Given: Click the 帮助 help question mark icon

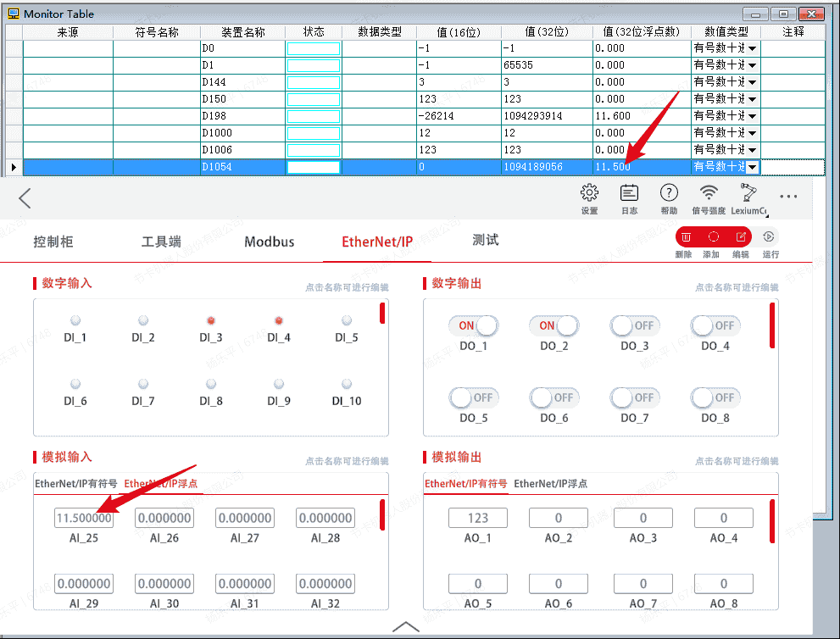Looking at the screenshot, I should pyautogui.click(x=669, y=194).
